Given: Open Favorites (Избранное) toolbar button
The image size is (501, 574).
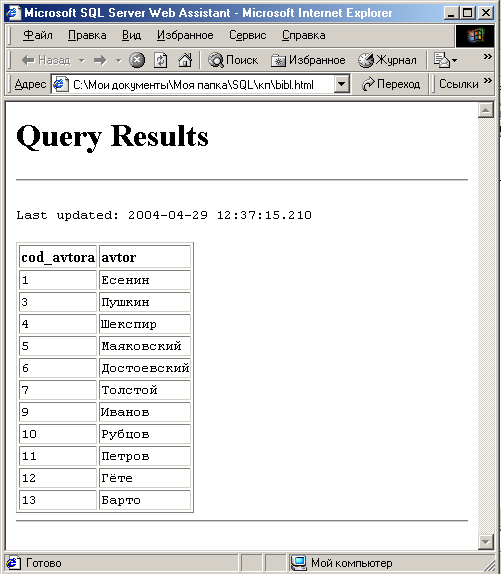Looking at the screenshot, I should point(308,60).
